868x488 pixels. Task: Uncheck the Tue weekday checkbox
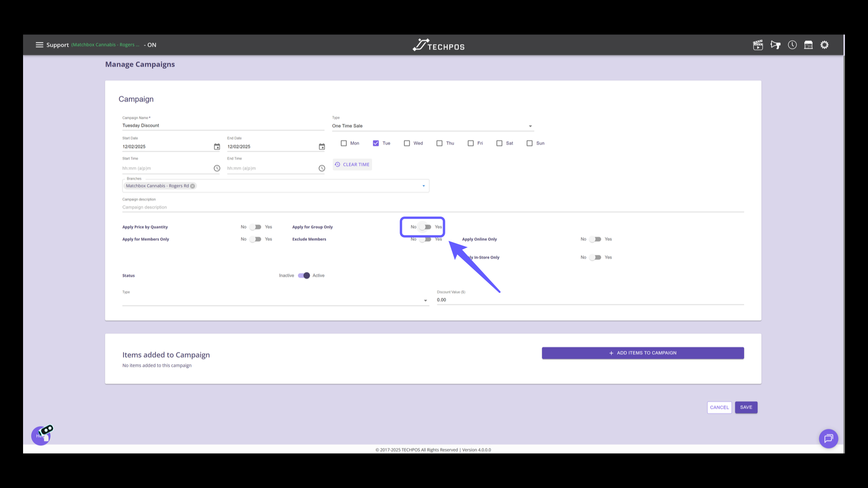(x=376, y=143)
